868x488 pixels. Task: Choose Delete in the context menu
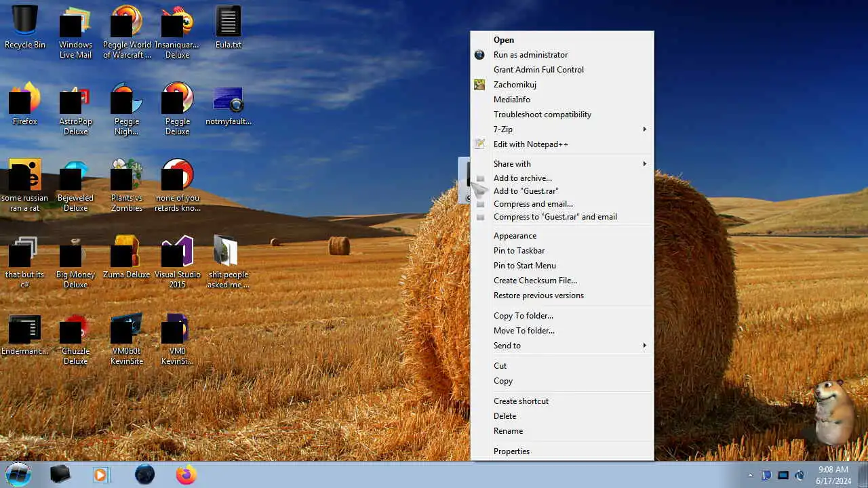tap(562, 416)
